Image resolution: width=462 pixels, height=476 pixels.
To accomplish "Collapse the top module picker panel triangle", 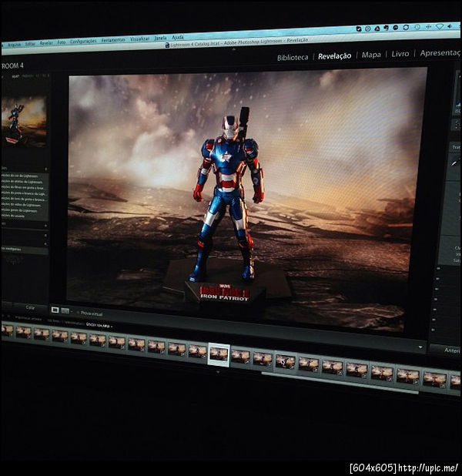I will tap(234, 49).
